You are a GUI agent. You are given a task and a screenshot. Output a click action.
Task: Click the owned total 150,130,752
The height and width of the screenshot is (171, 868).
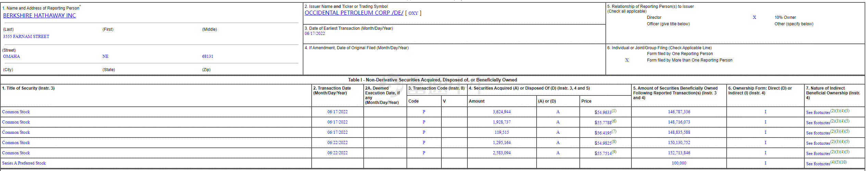[x=679, y=143]
